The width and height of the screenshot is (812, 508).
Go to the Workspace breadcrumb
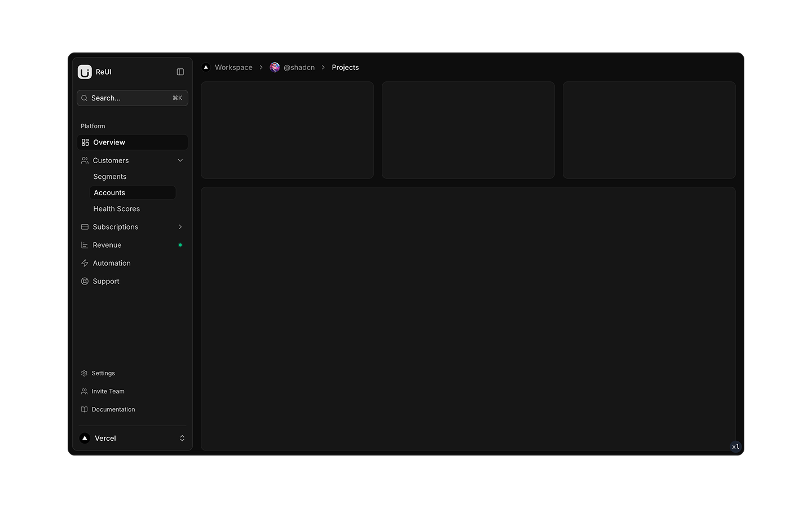pyautogui.click(x=233, y=67)
